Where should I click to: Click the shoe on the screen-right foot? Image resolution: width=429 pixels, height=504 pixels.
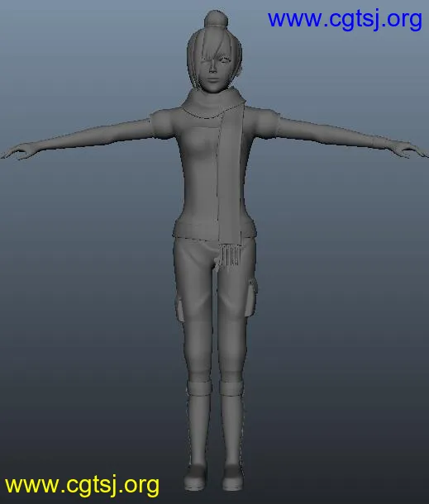click(233, 477)
